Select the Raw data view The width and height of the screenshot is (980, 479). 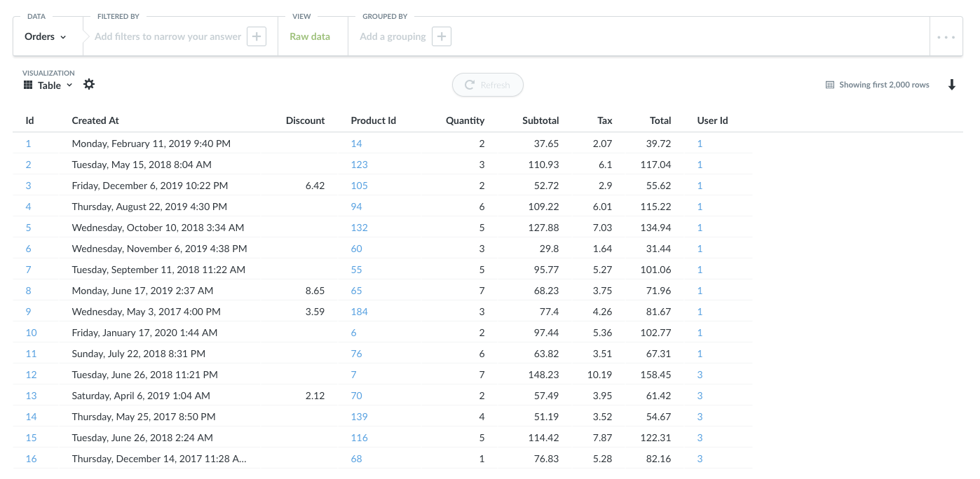[x=310, y=36]
